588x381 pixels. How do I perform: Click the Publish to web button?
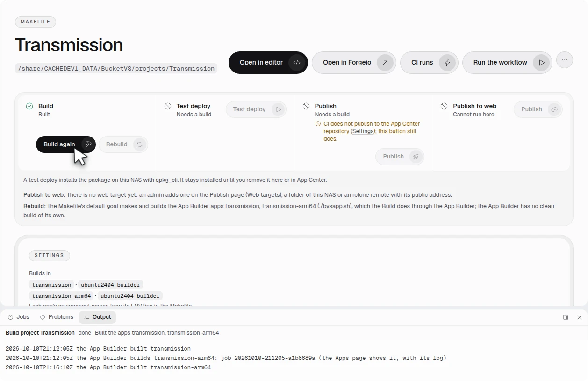coord(538,109)
